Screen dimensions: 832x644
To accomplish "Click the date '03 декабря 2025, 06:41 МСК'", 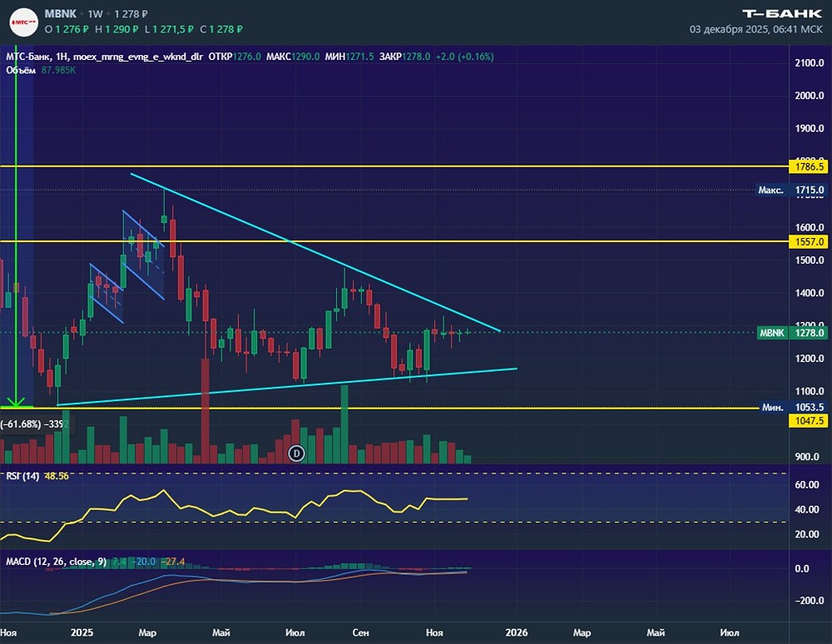I will [x=755, y=29].
